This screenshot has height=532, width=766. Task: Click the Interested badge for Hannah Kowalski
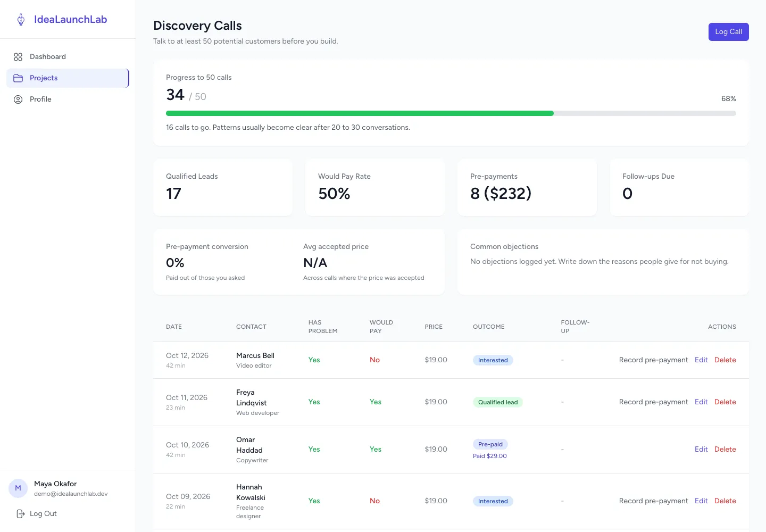[x=493, y=501]
